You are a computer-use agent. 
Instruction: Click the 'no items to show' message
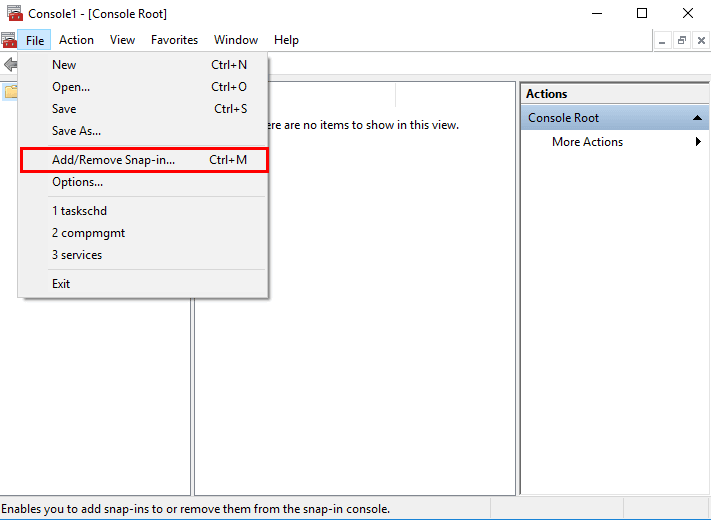363,125
